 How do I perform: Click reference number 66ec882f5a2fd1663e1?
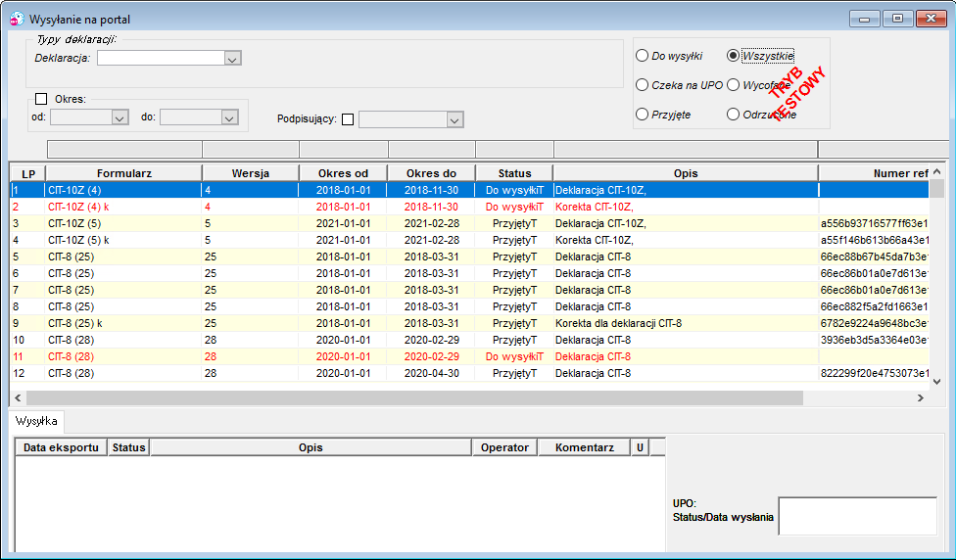click(875, 306)
